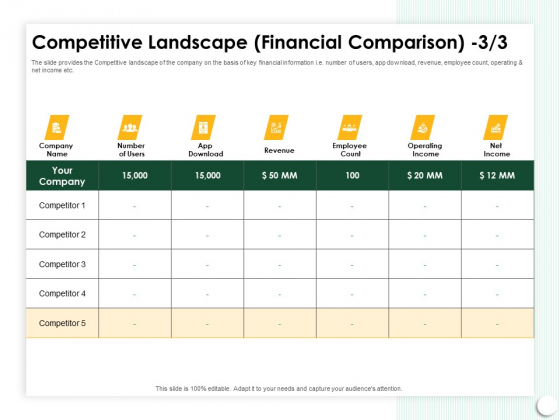Click the 'Competitor 2' row label

click(62, 235)
